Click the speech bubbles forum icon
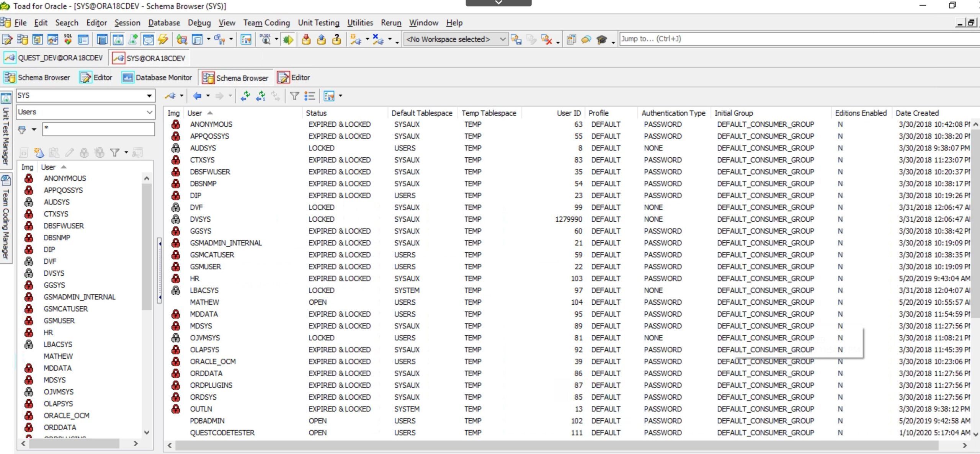The image size is (980, 454). point(586,39)
